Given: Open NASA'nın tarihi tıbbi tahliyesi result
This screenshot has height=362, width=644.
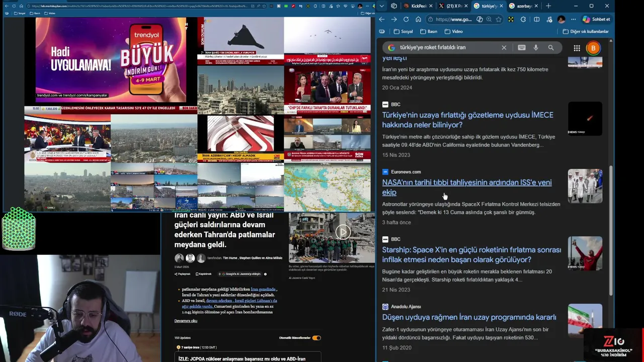Looking at the screenshot, I should pos(466,187).
